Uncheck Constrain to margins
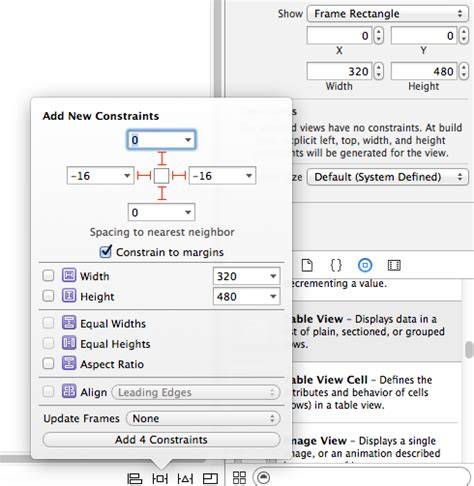This screenshot has height=486, width=474. pyautogui.click(x=106, y=252)
